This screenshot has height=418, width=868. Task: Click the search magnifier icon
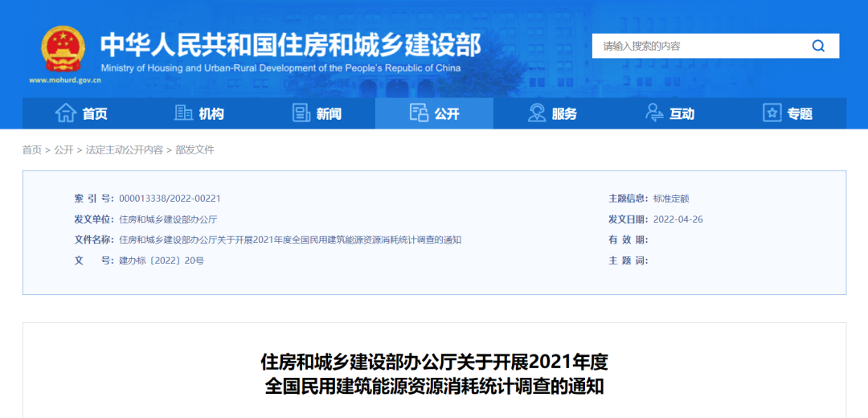tap(818, 46)
